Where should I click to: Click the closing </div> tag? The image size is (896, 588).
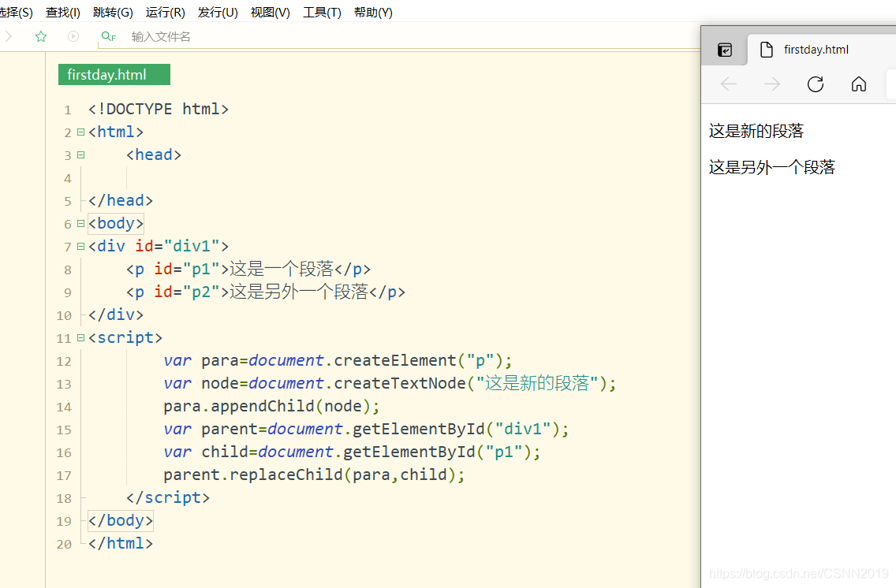click(116, 314)
